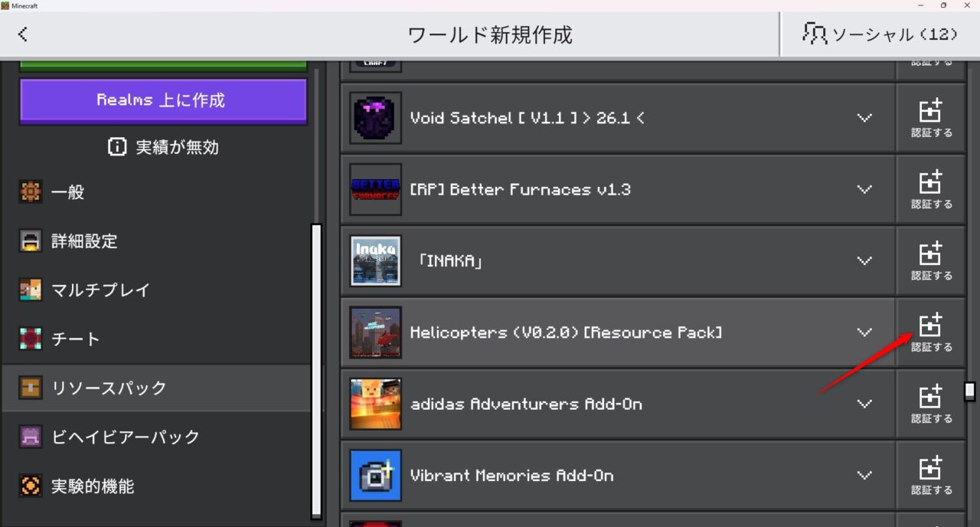Click the マルチプレイ faces icon
Viewport: 980px width, 527px height.
[x=31, y=290]
